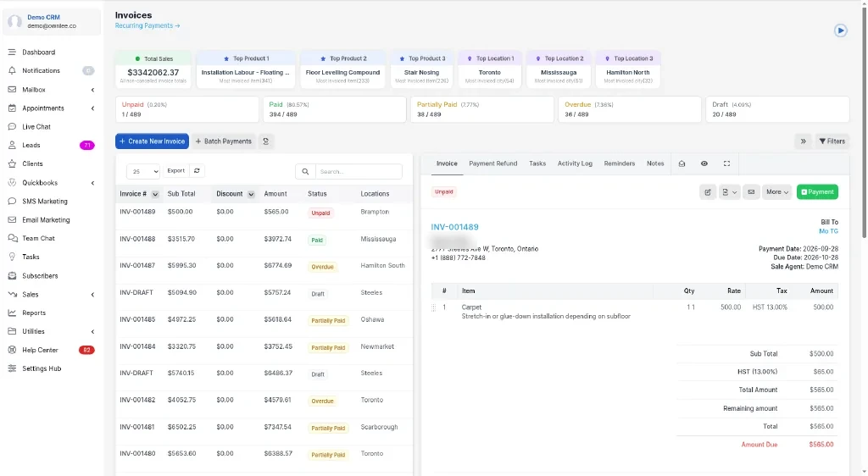Click the envelope email invoice icon
Viewport: 868px width, 476px height.
pyautogui.click(x=751, y=191)
